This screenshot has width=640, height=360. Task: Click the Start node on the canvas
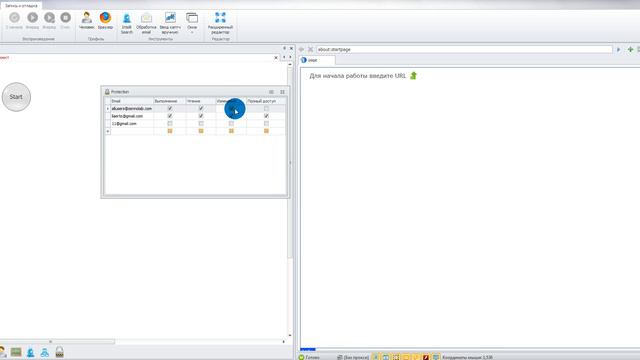pyautogui.click(x=16, y=97)
